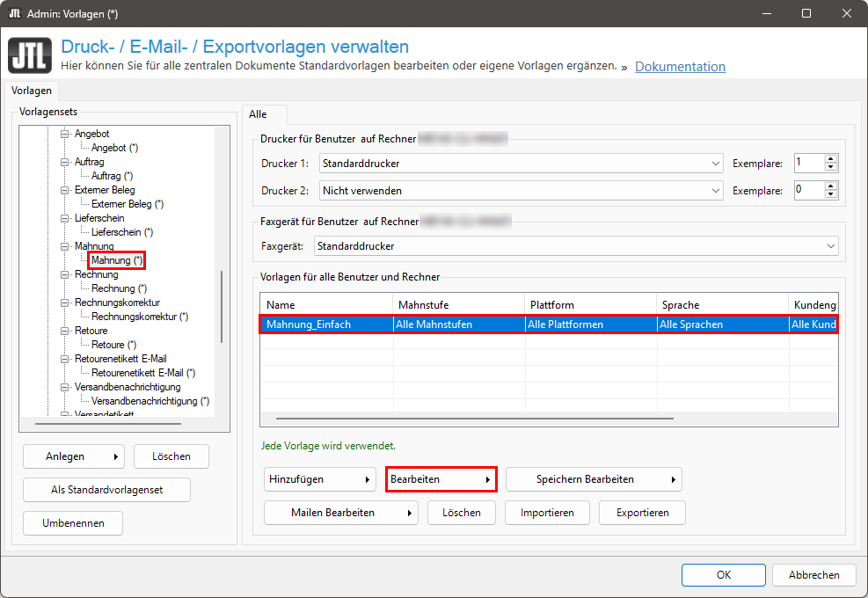Select the Rechnungskorrektur (*) template set
This screenshot has width=868, height=598.
(x=140, y=317)
